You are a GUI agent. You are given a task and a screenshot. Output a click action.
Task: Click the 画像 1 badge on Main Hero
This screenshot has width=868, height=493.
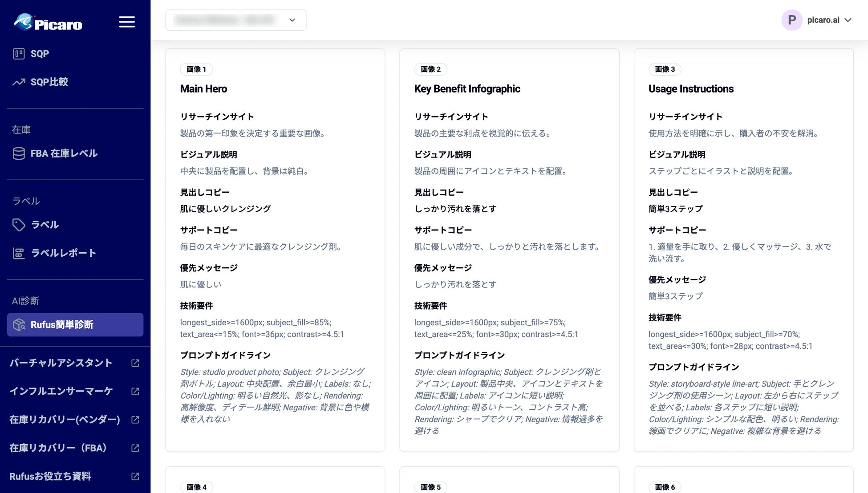[x=196, y=69]
